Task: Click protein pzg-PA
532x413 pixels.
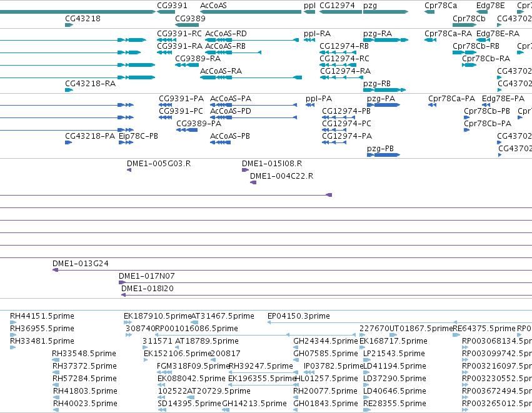Action: (381, 99)
